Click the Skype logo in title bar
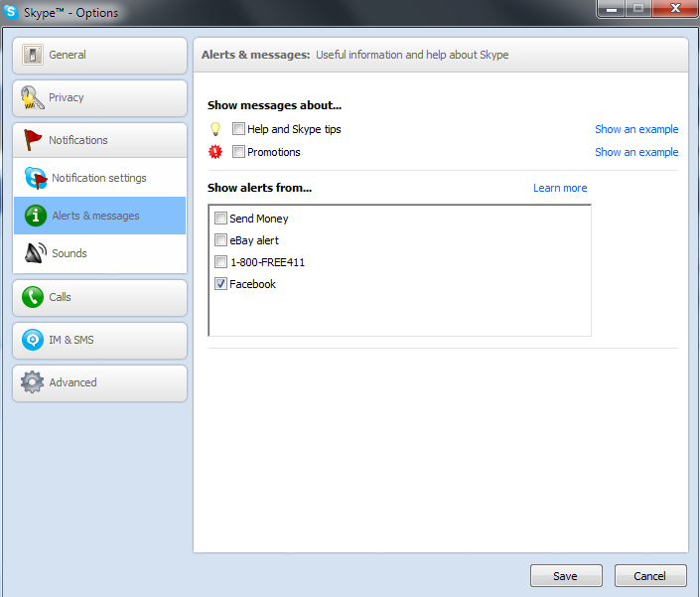This screenshot has height=597, width=700. pos(11,12)
